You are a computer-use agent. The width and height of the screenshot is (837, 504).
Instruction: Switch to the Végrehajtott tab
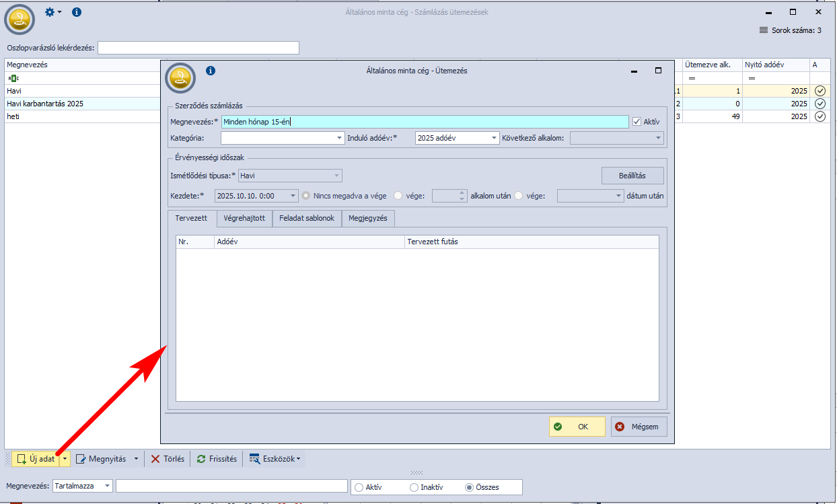pos(245,219)
